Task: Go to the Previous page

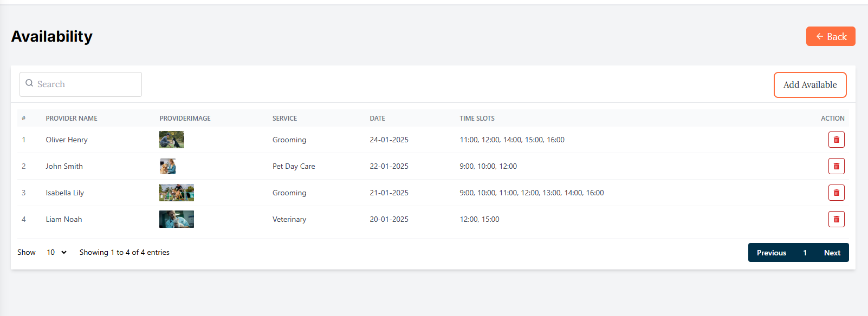Action: 771,253
